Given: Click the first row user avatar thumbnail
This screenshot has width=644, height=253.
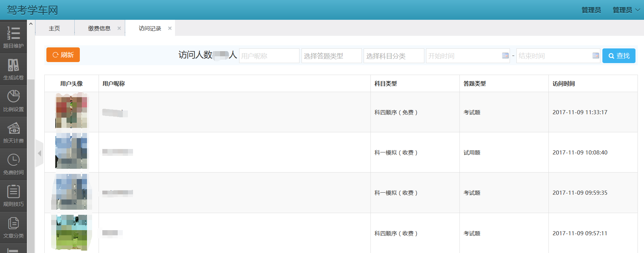Looking at the screenshot, I should [72, 112].
